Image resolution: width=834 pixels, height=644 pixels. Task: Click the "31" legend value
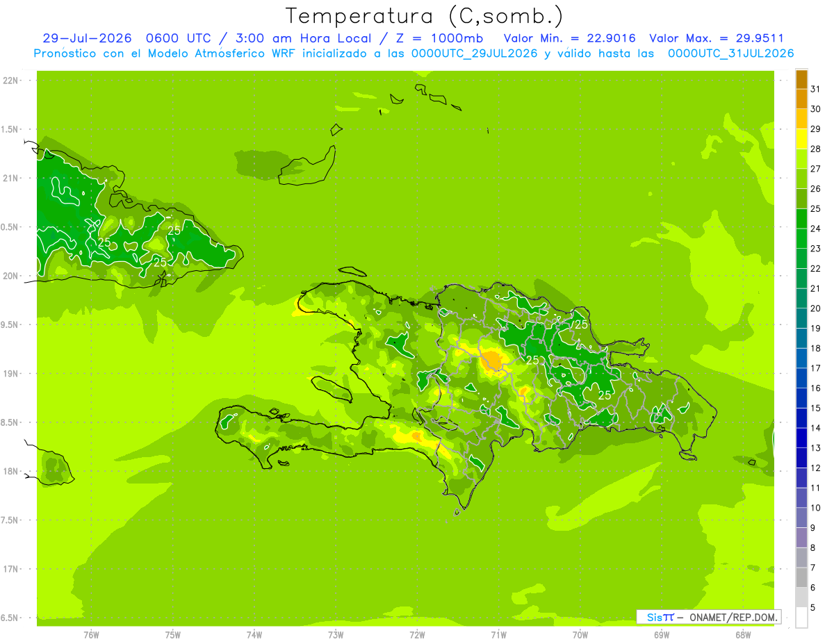pyautogui.click(x=815, y=89)
